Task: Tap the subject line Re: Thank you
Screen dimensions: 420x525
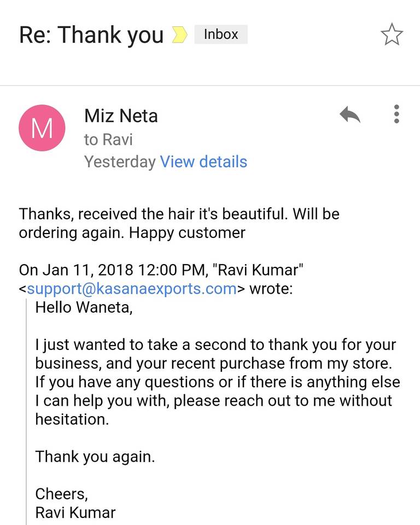Action: coord(91,35)
